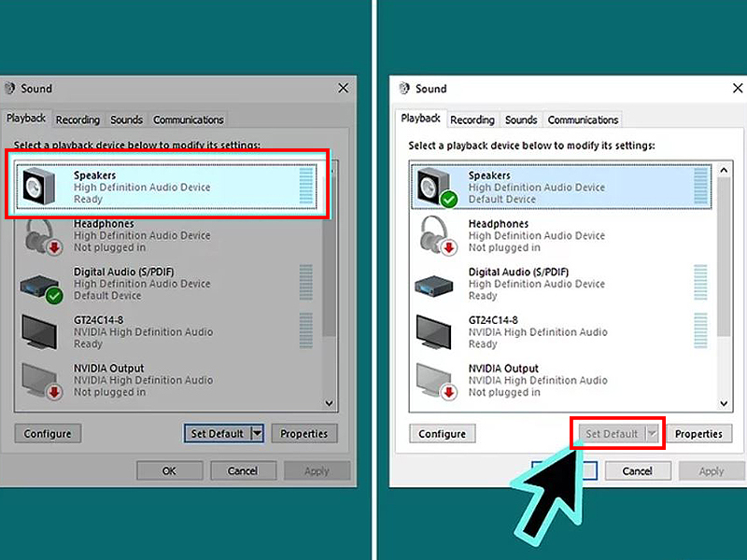Open Set Default dropdown arrow in left dialog
The image size is (747, 560).
pos(257,434)
